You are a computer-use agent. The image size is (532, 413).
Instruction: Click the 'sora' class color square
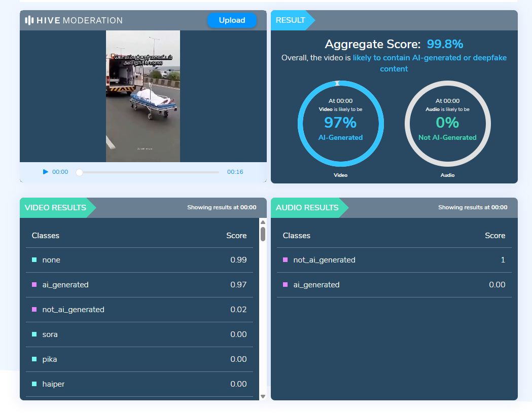(x=34, y=334)
